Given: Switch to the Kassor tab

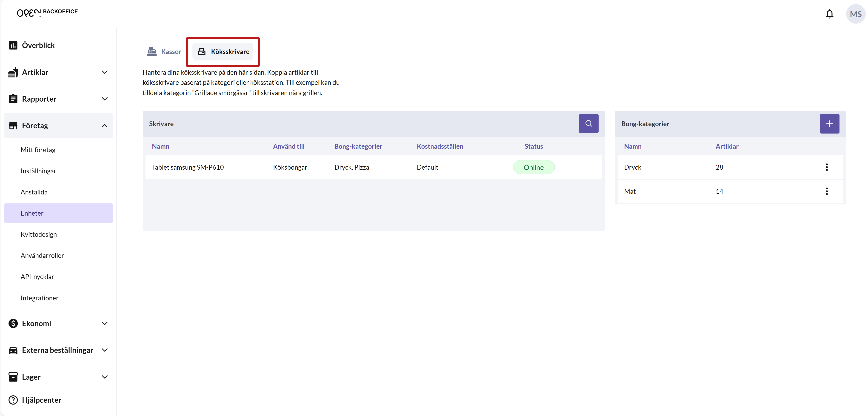Looking at the screenshot, I should click(164, 51).
